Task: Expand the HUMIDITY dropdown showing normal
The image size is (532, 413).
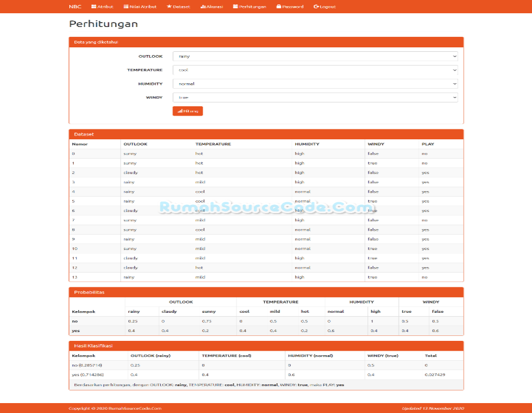Action: click(x=316, y=84)
